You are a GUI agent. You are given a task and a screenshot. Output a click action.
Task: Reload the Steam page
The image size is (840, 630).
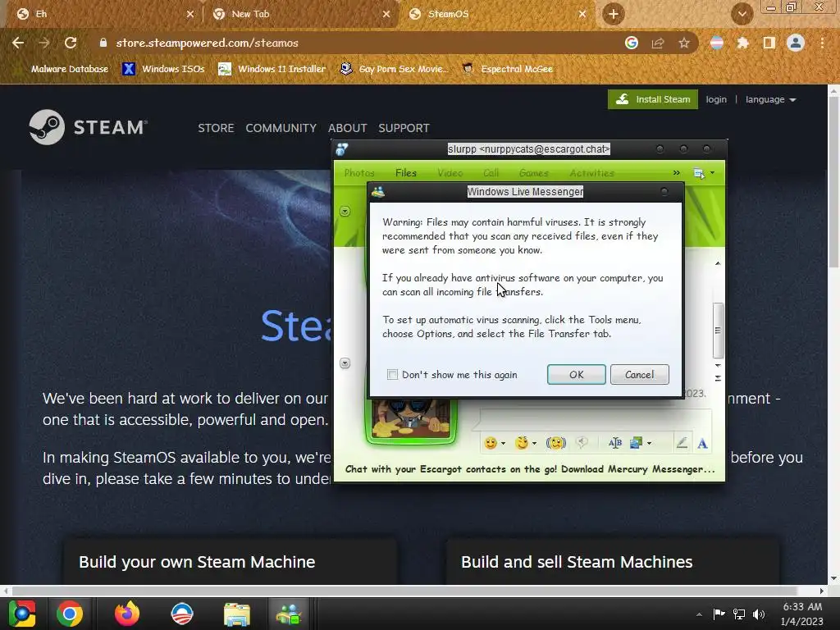[x=71, y=43]
